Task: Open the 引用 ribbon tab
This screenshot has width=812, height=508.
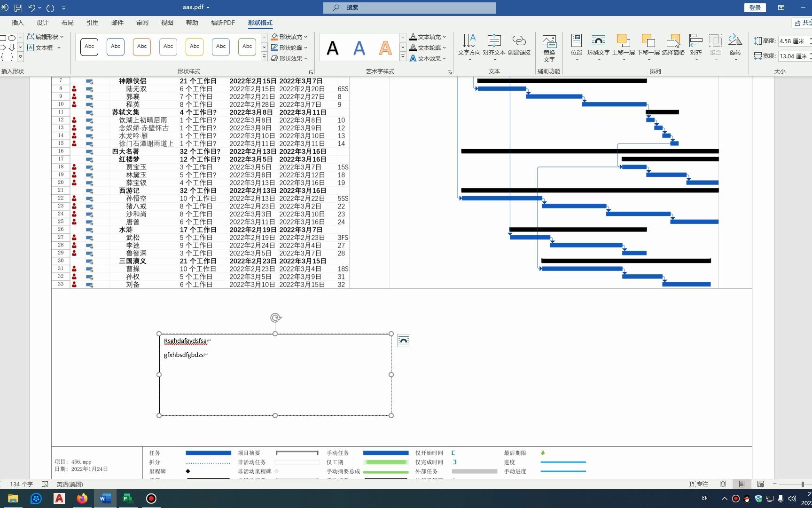Action: pos(92,23)
